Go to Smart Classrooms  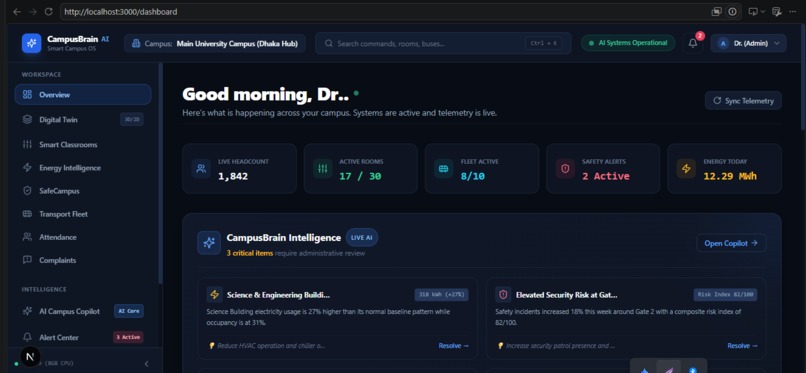(x=83, y=145)
